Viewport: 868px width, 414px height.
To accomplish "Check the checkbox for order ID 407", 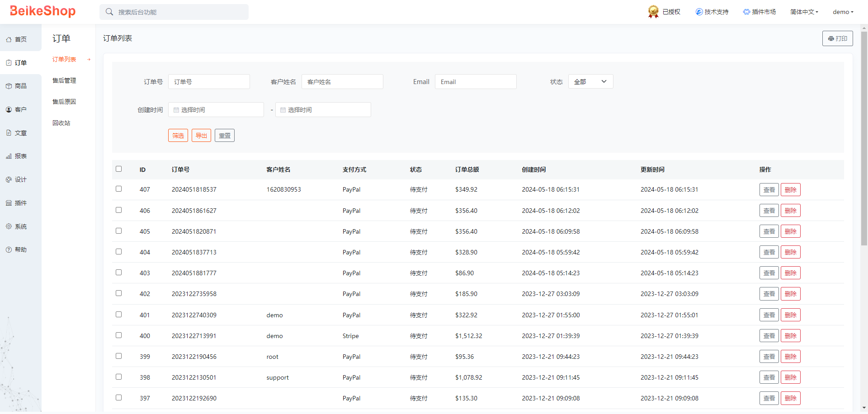I will pos(119,189).
